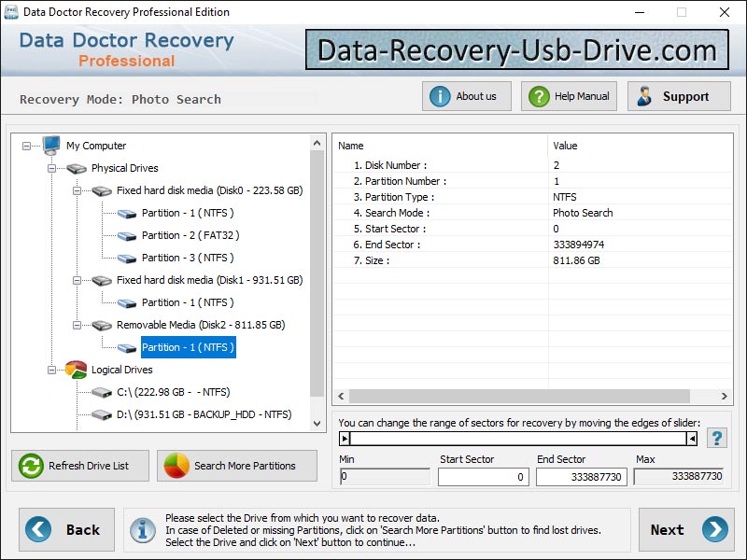The height and width of the screenshot is (560, 747).
Task: Click the Next button
Action: click(x=688, y=529)
